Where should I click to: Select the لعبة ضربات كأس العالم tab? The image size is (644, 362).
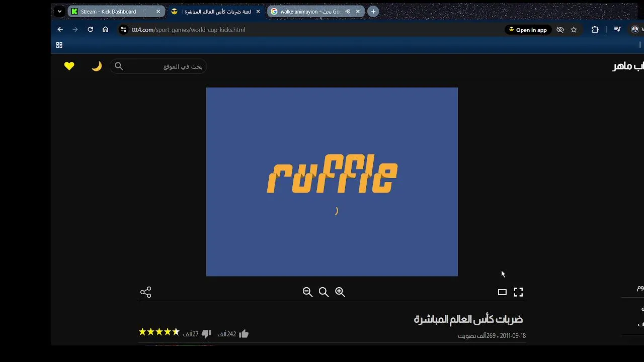click(x=217, y=11)
